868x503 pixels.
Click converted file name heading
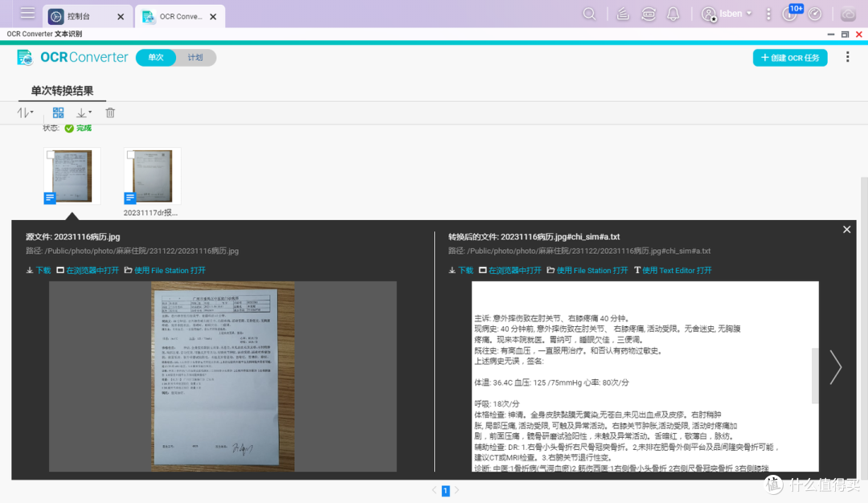[x=534, y=237]
